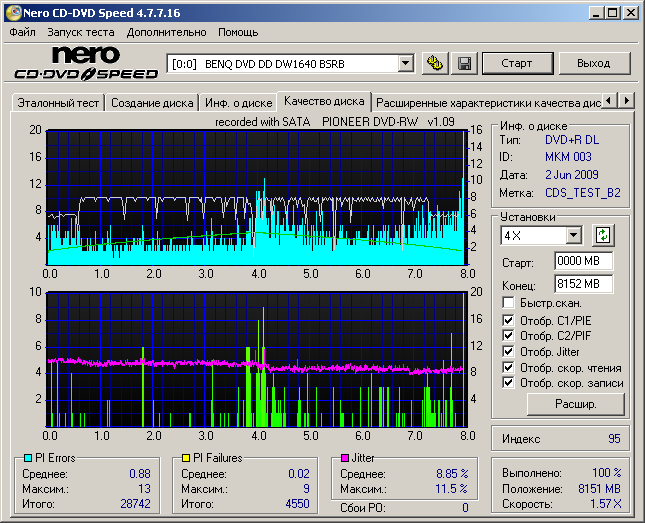This screenshot has width=645, height=523.
Task: Switch to the Инф. о диске tab
Action: click(238, 102)
